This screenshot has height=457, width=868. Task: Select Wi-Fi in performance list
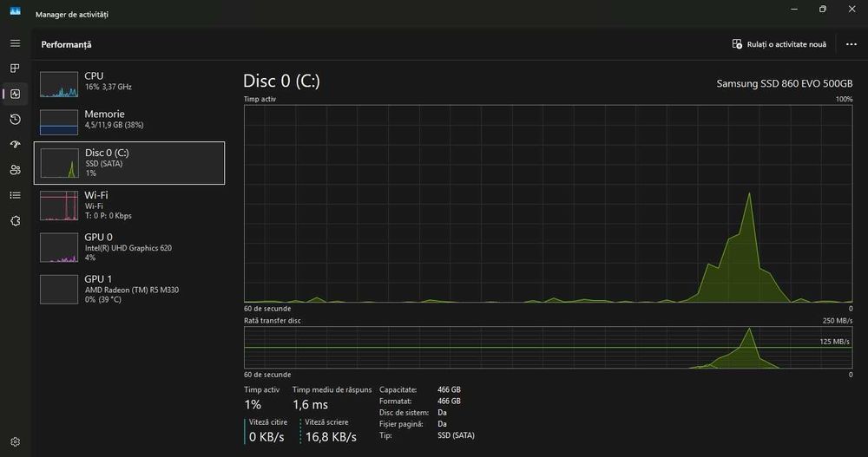click(129, 206)
